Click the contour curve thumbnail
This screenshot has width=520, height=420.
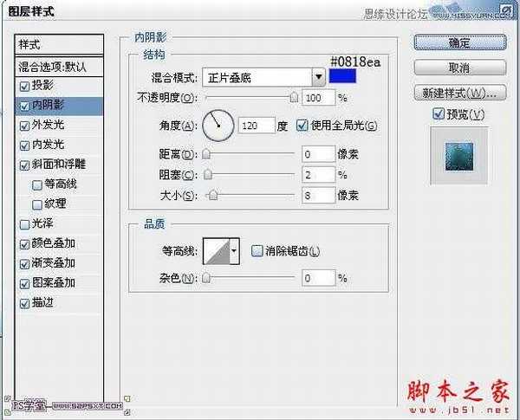tap(217, 251)
